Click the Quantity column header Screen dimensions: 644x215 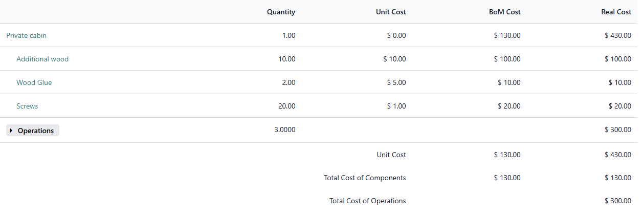coord(281,12)
